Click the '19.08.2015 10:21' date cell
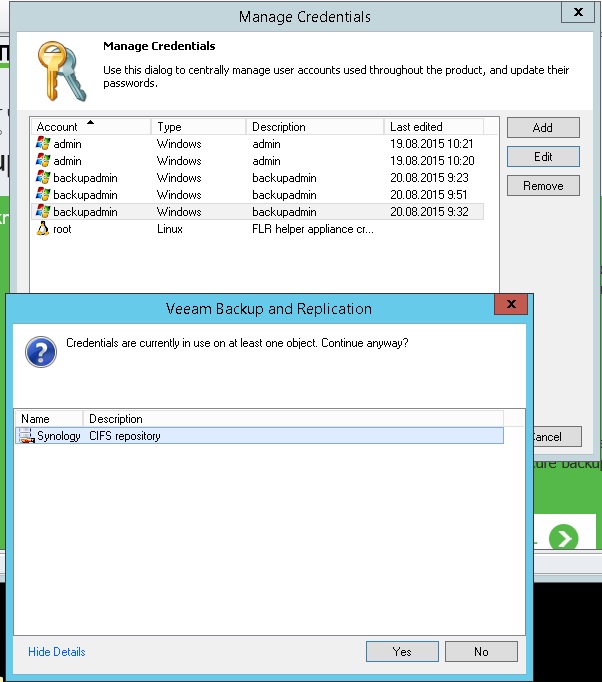Screen dimensions: 602x682 coord(431,144)
